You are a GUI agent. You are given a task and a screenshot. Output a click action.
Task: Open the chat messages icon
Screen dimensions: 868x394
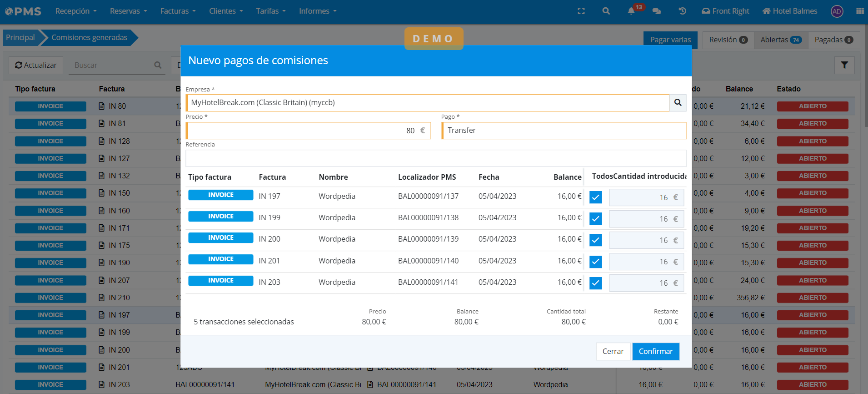656,11
